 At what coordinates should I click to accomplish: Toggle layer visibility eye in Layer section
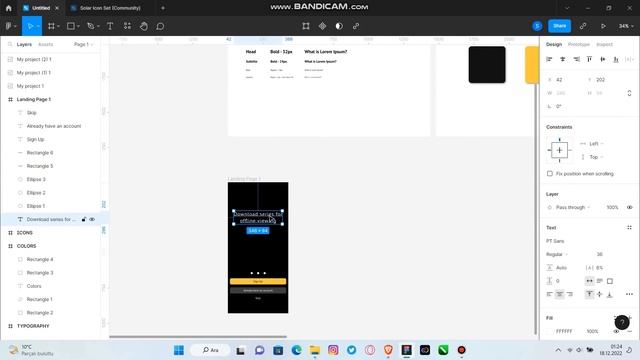(x=629, y=207)
